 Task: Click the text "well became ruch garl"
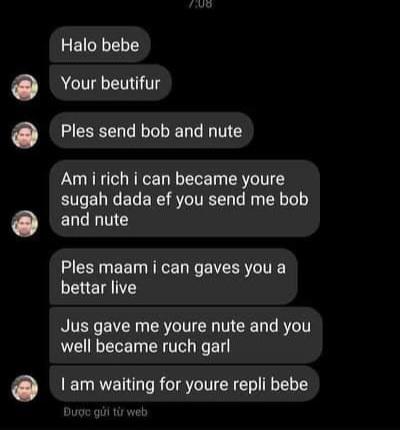pos(145,346)
